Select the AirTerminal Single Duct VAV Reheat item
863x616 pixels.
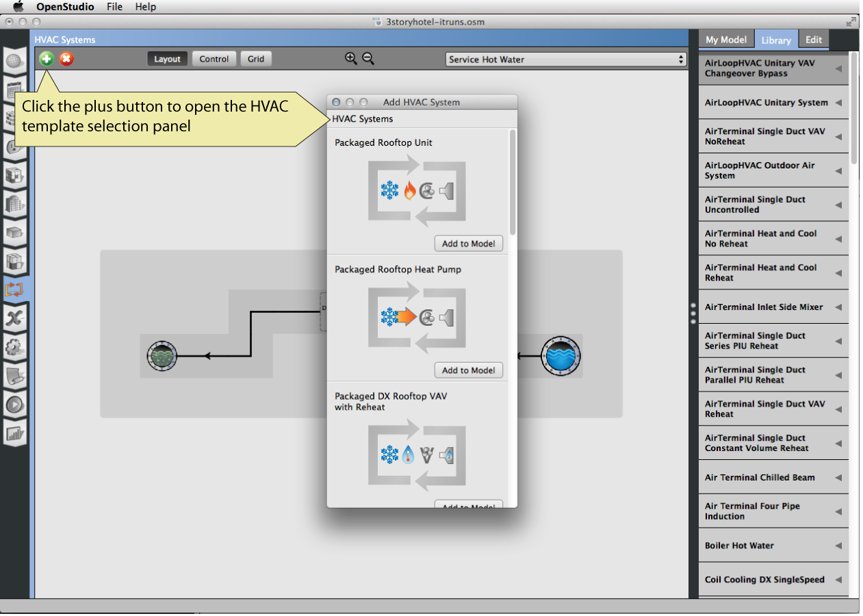click(773, 409)
